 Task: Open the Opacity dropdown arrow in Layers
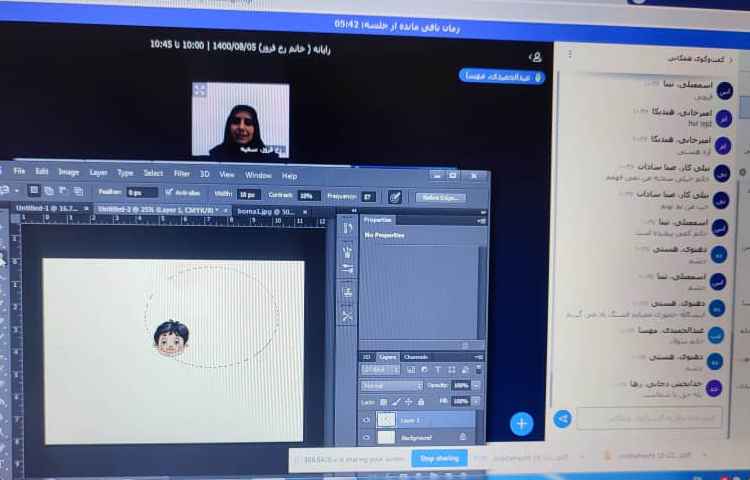[475, 385]
